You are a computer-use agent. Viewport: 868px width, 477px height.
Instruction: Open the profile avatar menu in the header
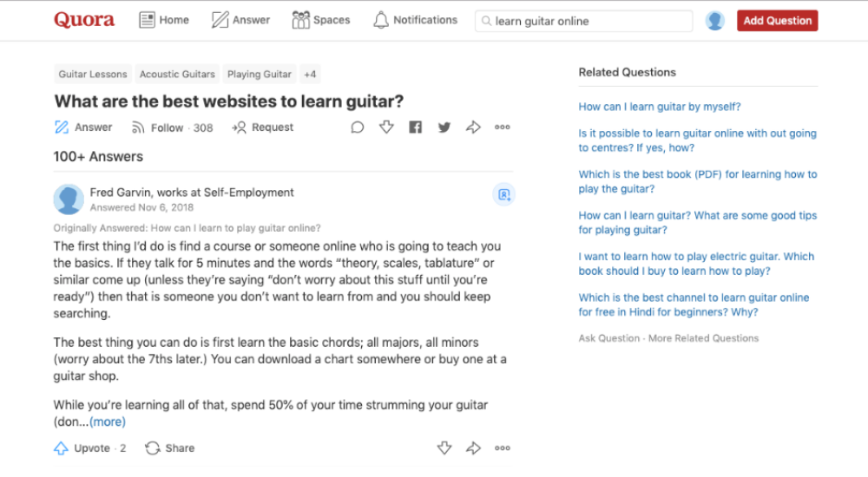[714, 21]
